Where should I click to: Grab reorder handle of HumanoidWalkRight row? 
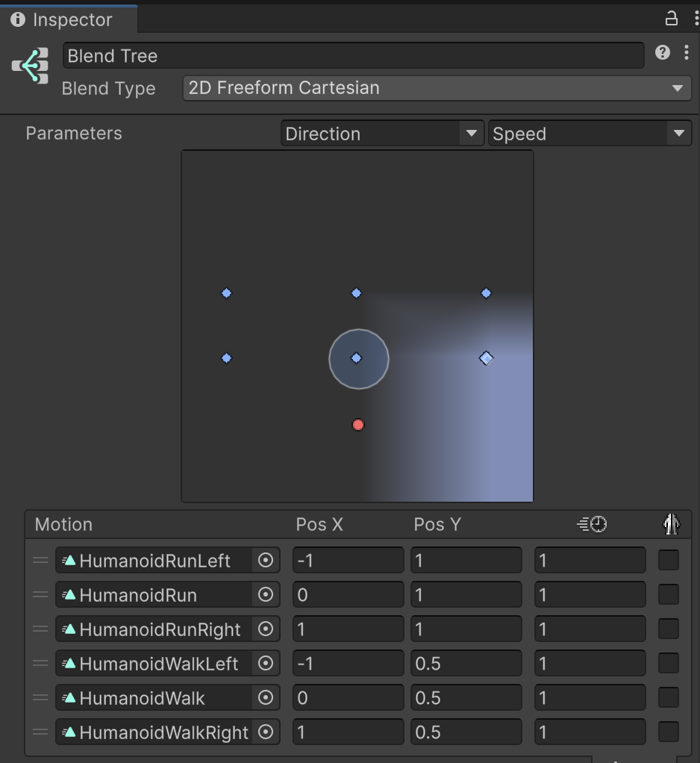pyautogui.click(x=40, y=732)
